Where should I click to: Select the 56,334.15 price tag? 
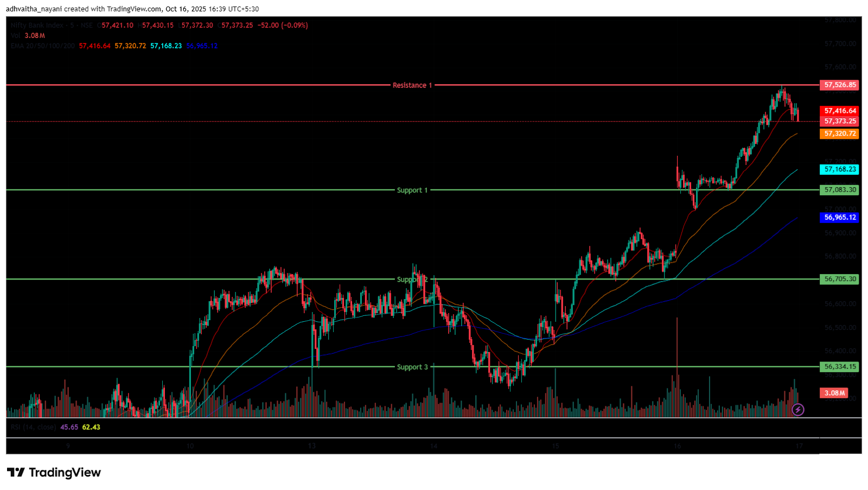click(x=839, y=367)
